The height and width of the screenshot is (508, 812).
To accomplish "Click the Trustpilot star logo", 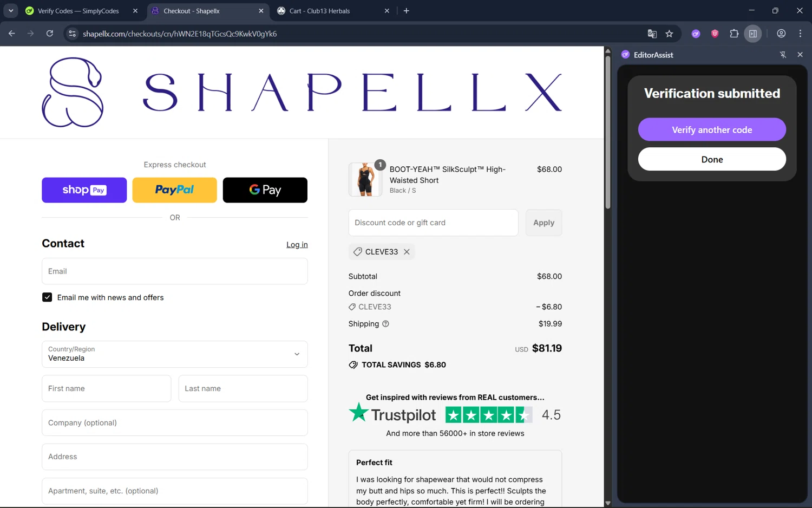I will pos(358,413).
